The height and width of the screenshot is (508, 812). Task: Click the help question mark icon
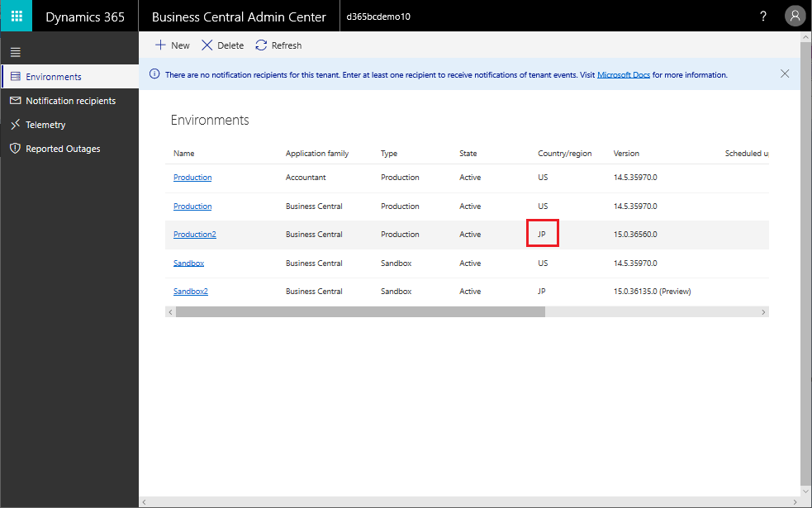click(762, 16)
